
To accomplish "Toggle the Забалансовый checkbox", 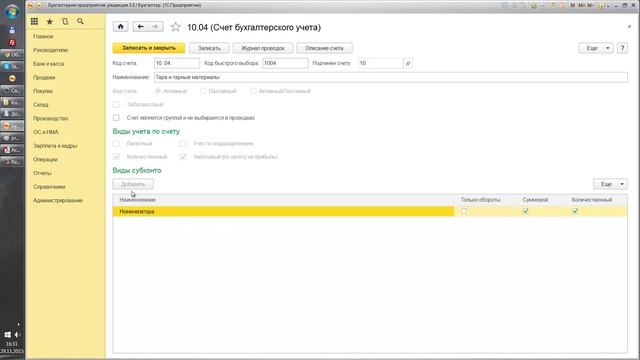I will coord(116,104).
